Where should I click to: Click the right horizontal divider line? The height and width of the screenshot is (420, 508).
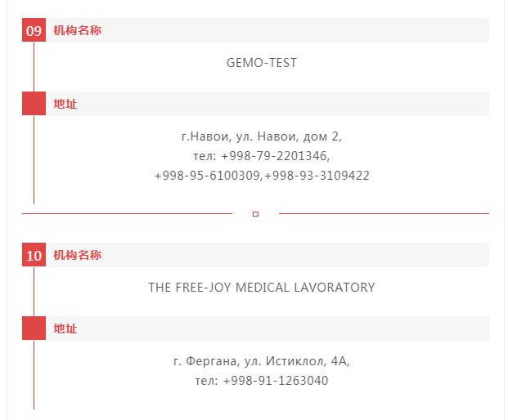coord(384,213)
